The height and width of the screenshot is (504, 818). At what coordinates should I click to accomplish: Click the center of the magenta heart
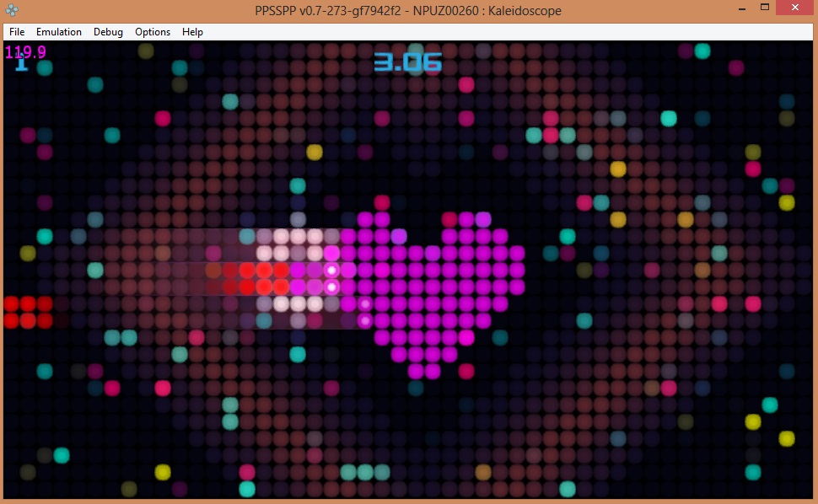[432, 287]
